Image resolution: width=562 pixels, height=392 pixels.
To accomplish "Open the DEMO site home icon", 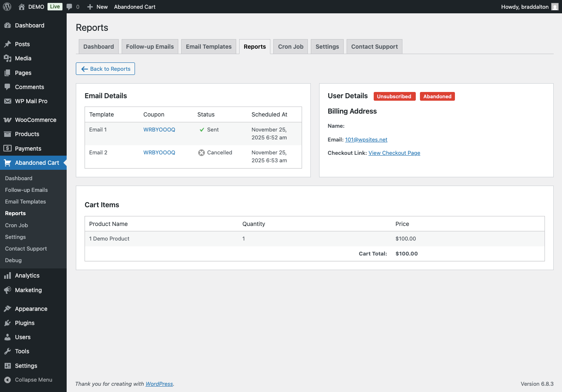I will click(x=22, y=7).
